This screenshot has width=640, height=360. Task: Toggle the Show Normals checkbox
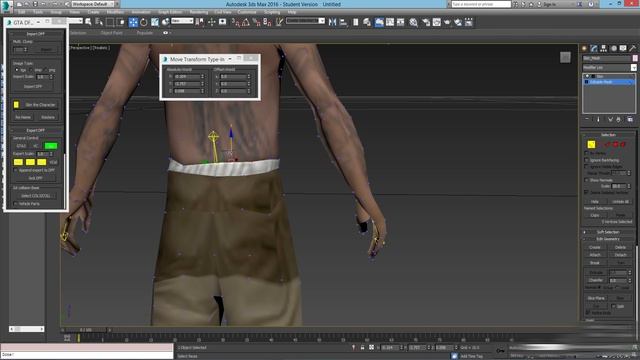[x=587, y=180]
